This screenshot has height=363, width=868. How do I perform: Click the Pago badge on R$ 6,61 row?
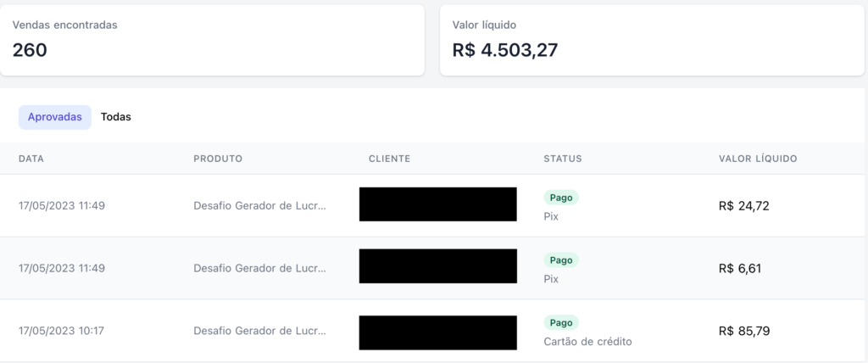(x=561, y=260)
